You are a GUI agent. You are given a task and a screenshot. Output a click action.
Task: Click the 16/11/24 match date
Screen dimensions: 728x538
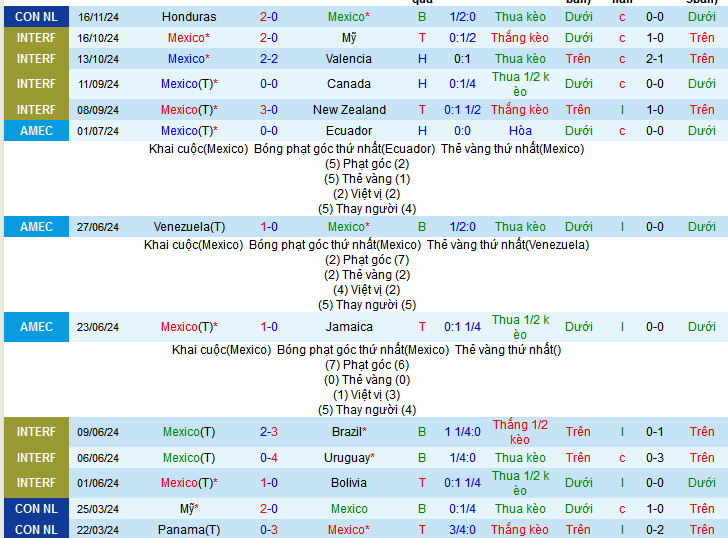coord(98,17)
